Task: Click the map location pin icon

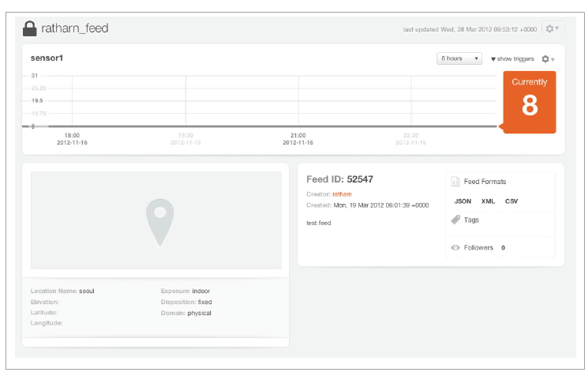Action: [x=159, y=221]
